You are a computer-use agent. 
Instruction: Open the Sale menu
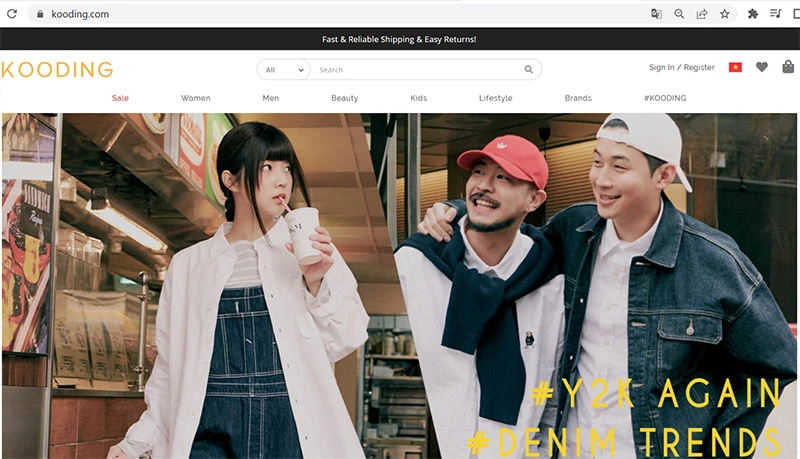[120, 98]
